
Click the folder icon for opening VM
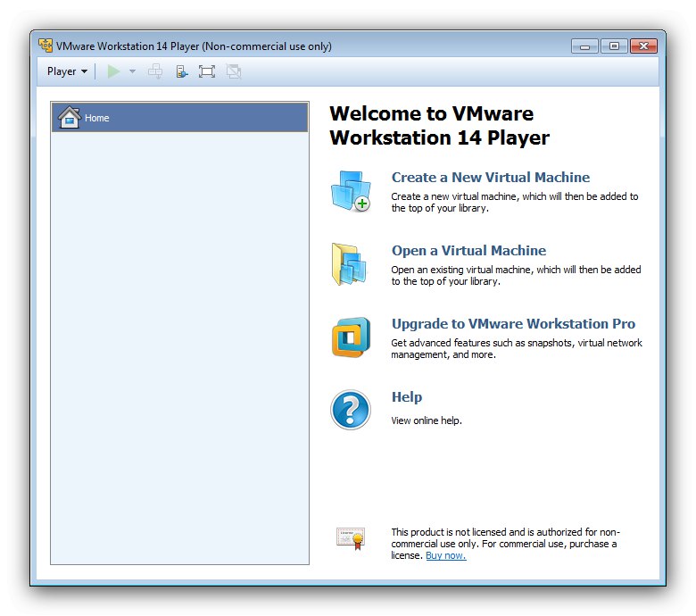click(x=349, y=264)
